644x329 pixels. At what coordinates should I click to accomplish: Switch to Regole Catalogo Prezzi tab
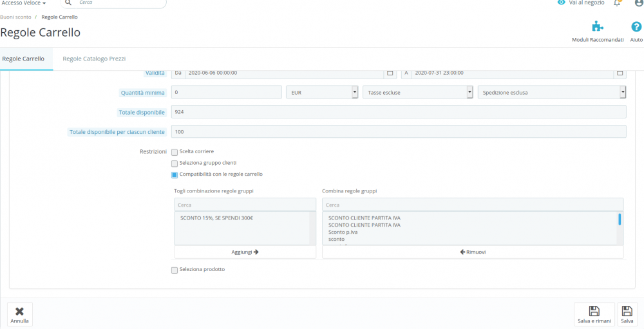point(94,59)
